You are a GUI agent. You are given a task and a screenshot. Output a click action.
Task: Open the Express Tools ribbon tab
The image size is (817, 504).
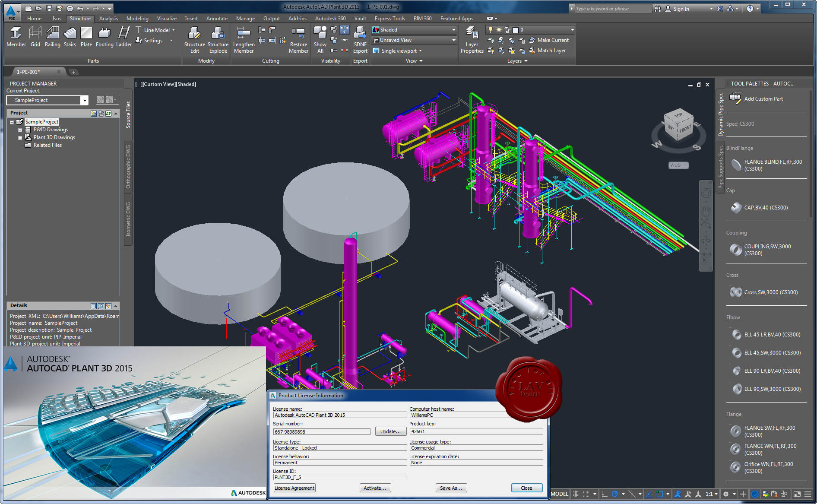(389, 19)
